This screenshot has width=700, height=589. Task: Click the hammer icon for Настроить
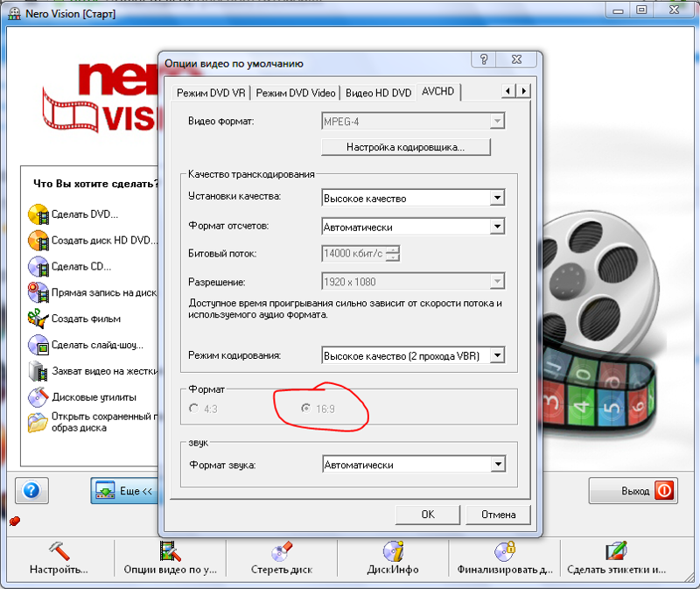coord(59,551)
